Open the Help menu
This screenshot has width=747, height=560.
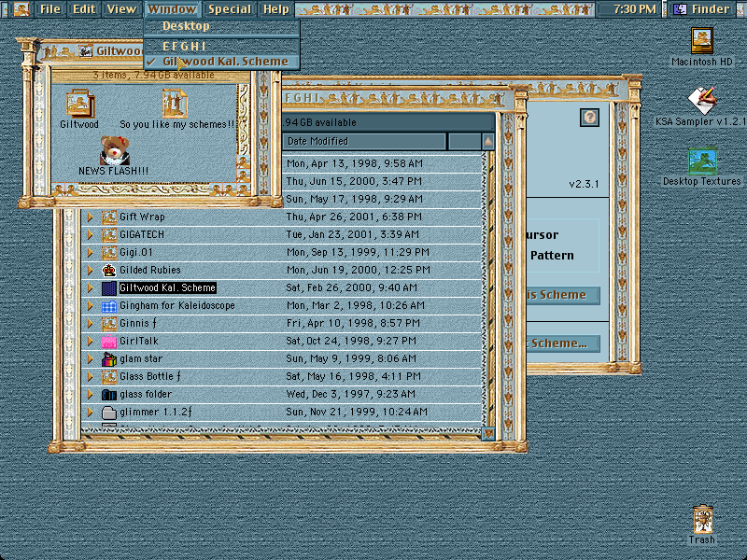[276, 9]
